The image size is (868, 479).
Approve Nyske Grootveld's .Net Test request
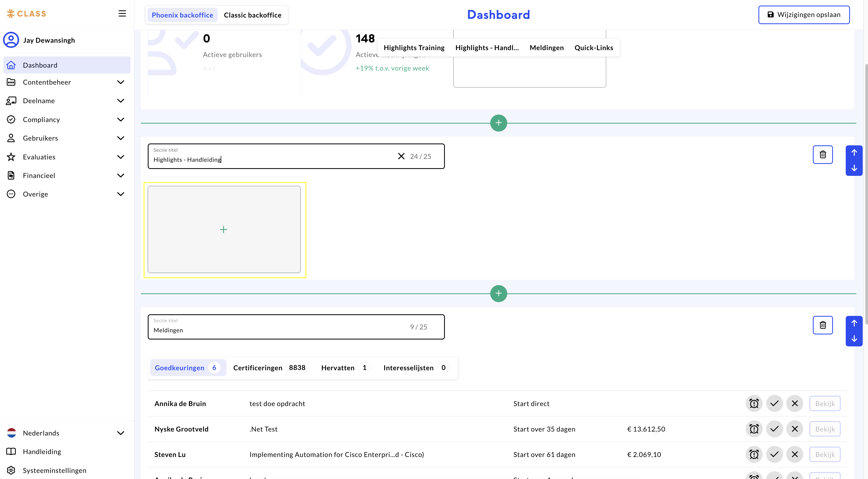[x=774, y=429]
